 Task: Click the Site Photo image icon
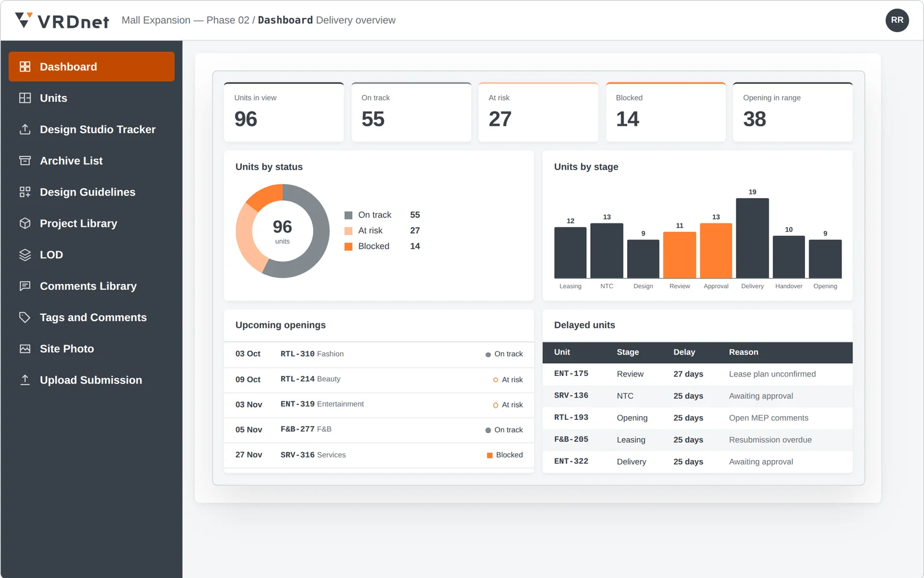[x=25, y=349]
